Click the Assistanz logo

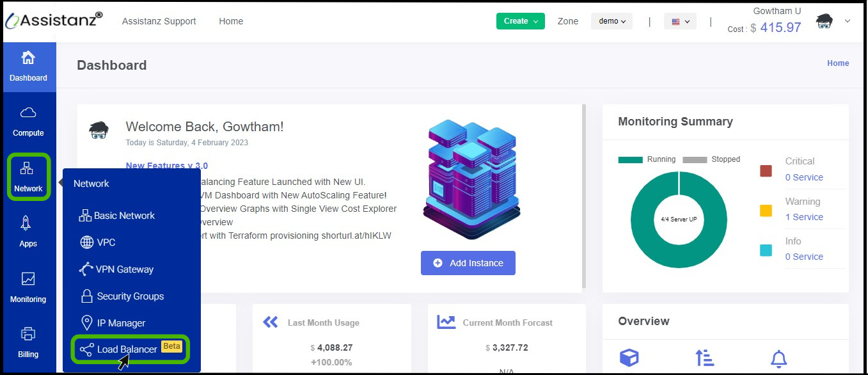point(54,20)
